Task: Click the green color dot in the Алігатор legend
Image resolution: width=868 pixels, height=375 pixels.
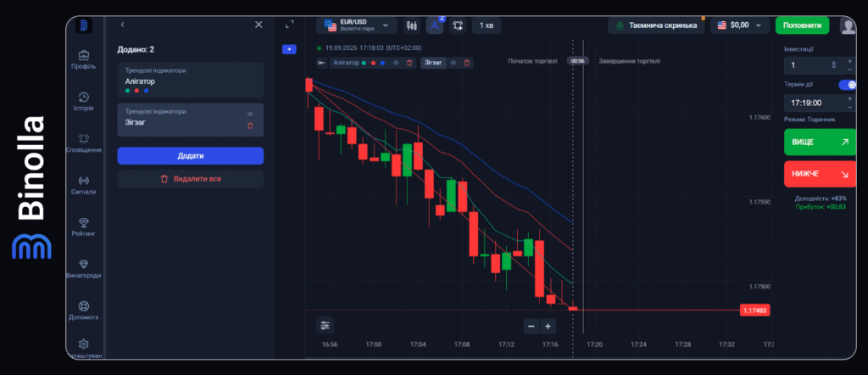Action: (x=364, y=63)
